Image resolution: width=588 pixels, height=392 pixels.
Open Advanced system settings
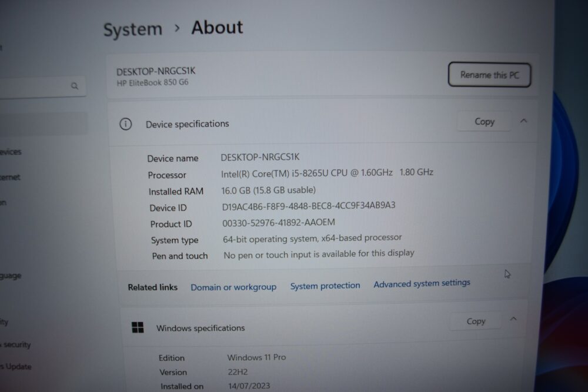pos(422,283)
